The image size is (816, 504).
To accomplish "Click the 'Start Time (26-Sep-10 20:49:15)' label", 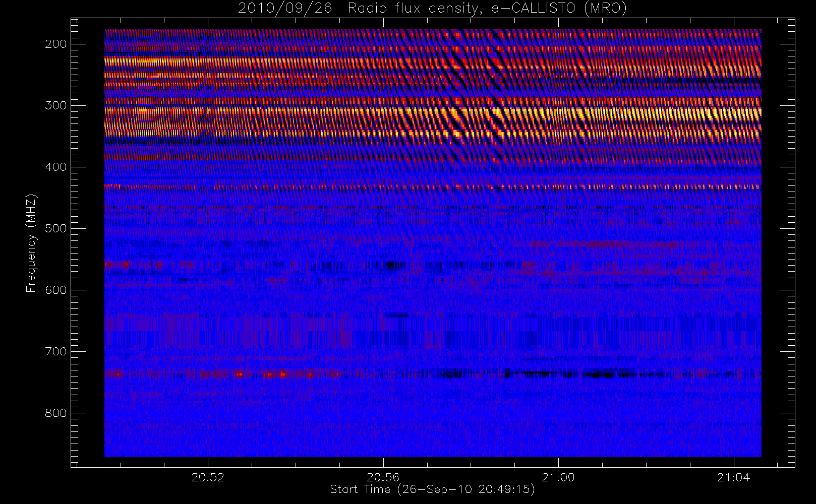I will click(x=432, y=489).
